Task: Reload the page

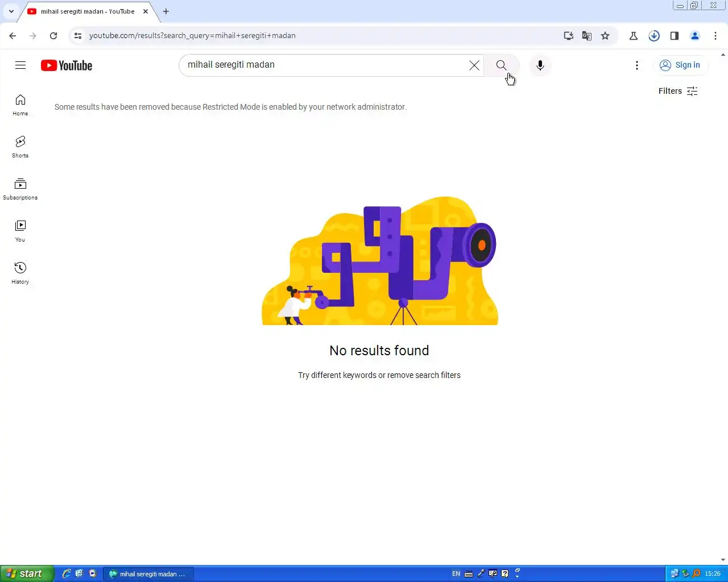Action: 53,36
